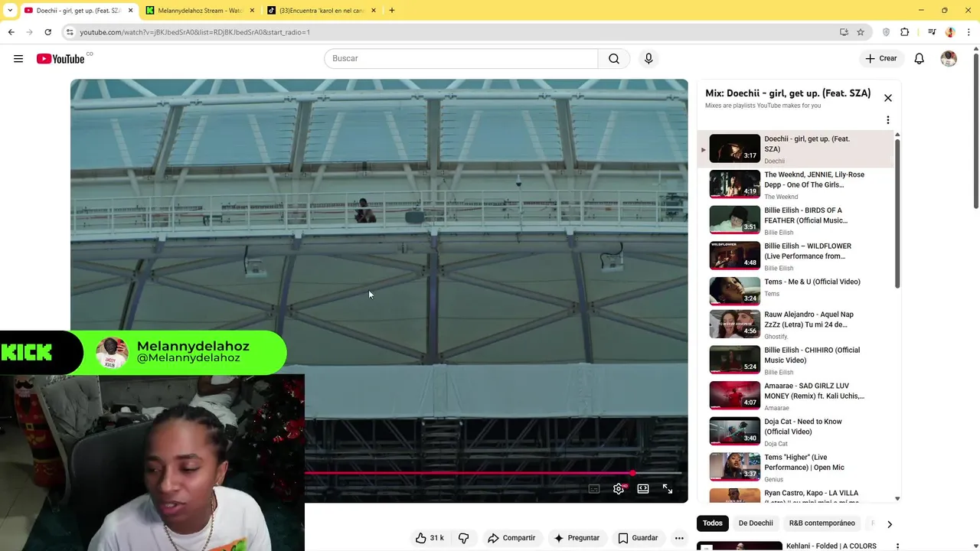
Task: Open the YouTube hamburger guide menu
Action: (18, 59)
